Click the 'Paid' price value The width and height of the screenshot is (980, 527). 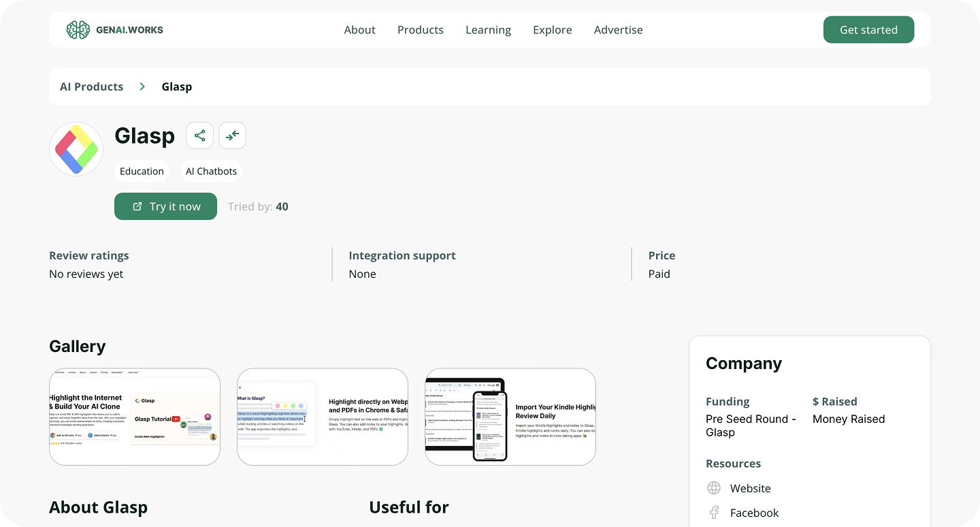[659, 274]
